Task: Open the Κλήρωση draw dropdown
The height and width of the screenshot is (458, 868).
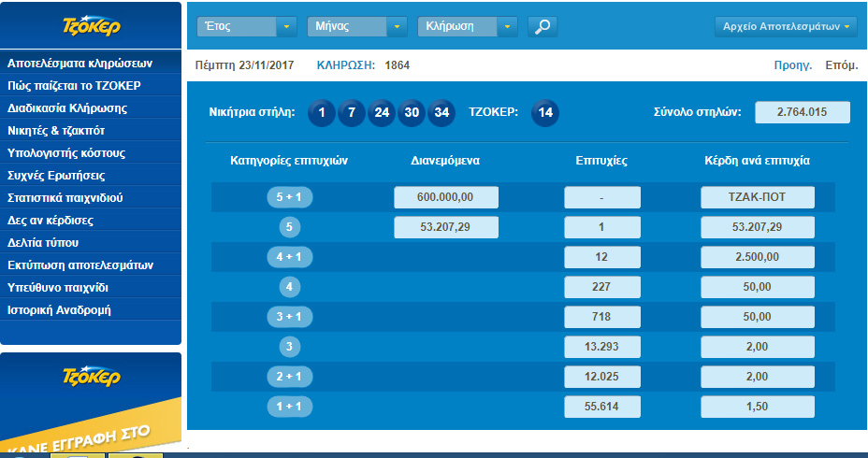Action: pos(467,27)
